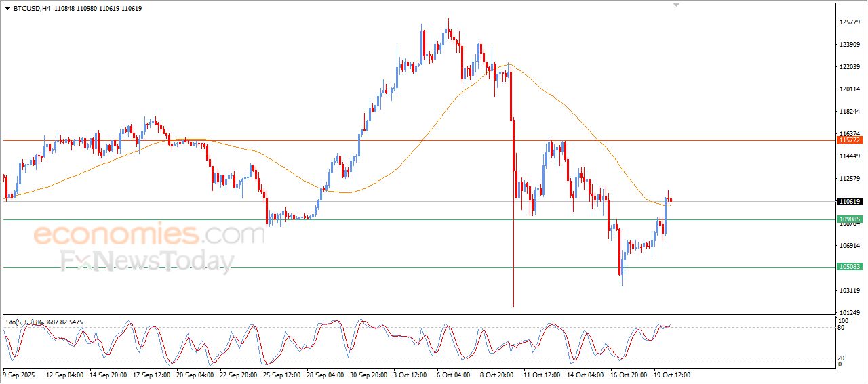Click the FxNewsToday watermark text

(x=147, y=261)
